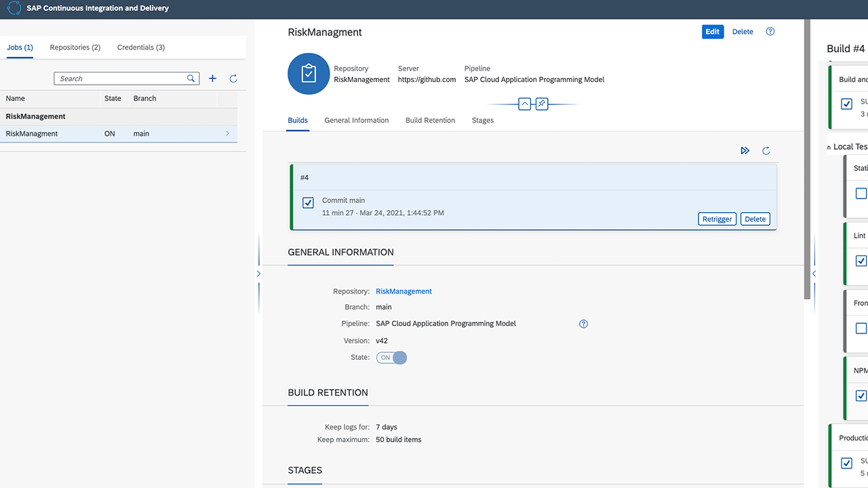Viewport: 868px width, 488px height.
Task: Switch to the General Information tab
Action: [356, 120]
